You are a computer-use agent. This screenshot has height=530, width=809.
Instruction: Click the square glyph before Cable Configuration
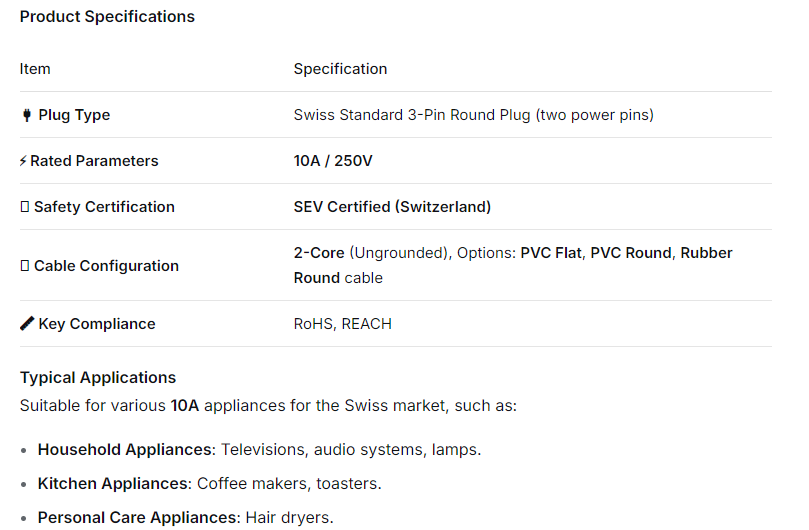pyautogui.click(x=25, y=266)
